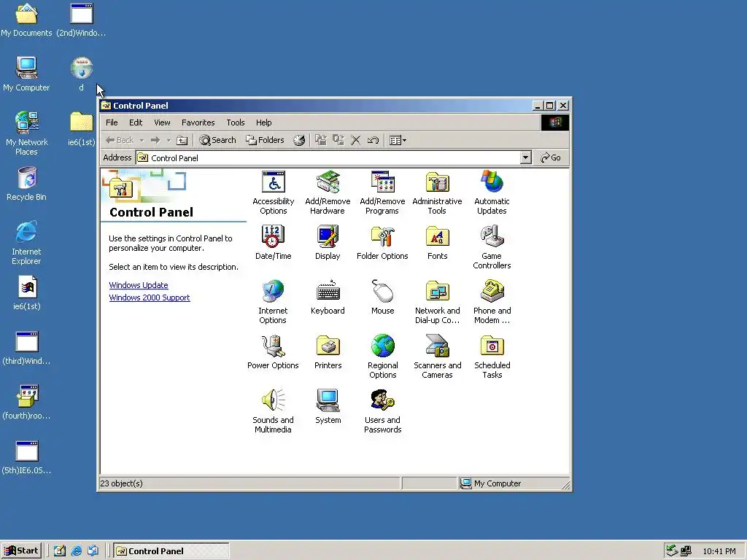Open Internet Options applet
Screen dimensions: 747x560
point(273,302)
